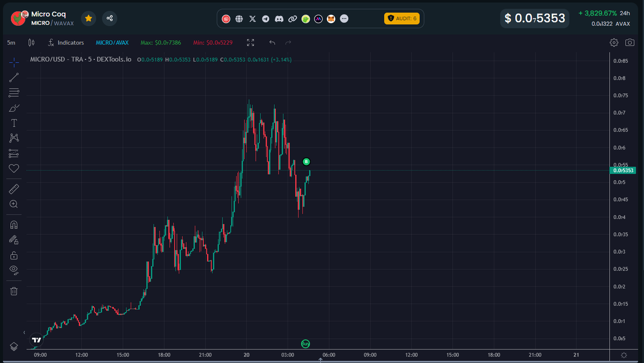Pick the measure ruler tool
Screen dimensions: 644x363
pos(13,188)
